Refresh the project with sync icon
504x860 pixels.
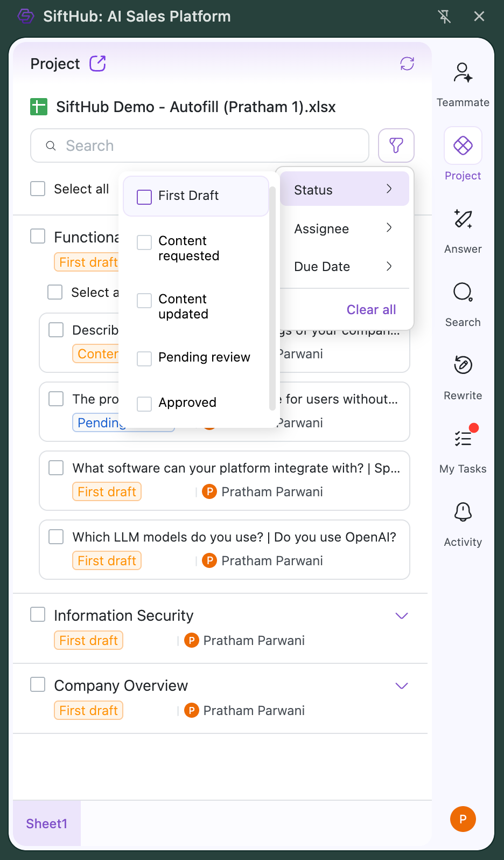407,64
